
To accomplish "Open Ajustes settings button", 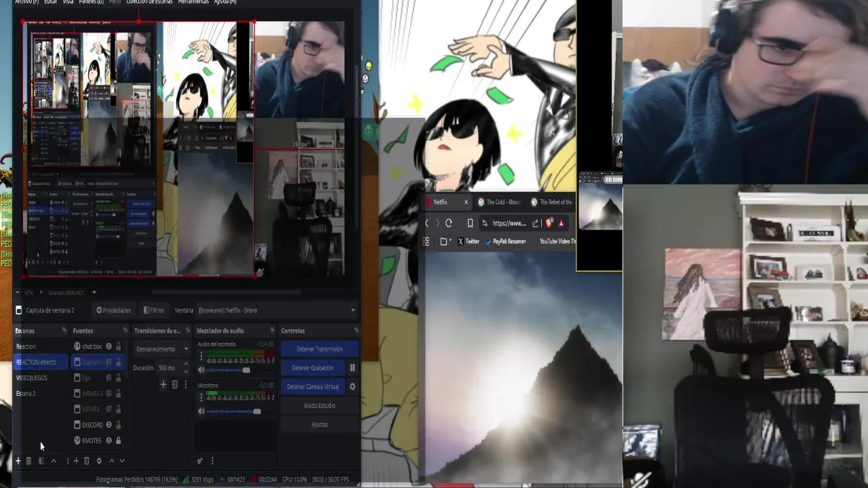I will (319, 424).
